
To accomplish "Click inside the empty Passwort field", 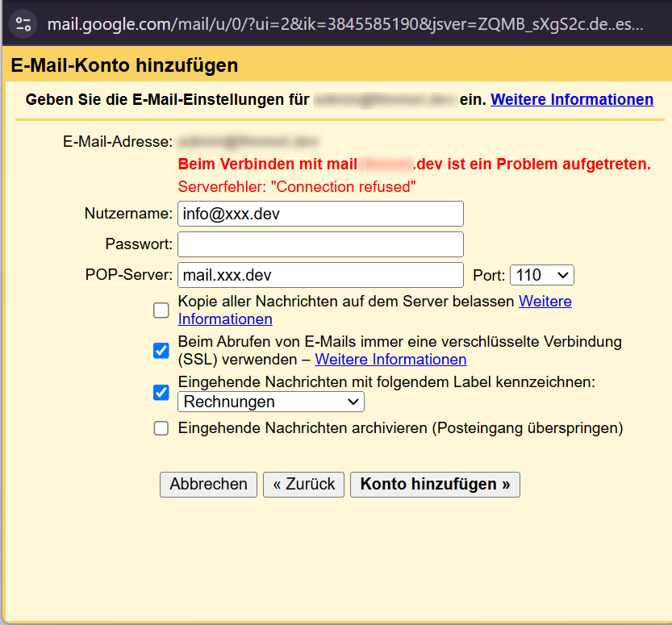I will 320,244.
